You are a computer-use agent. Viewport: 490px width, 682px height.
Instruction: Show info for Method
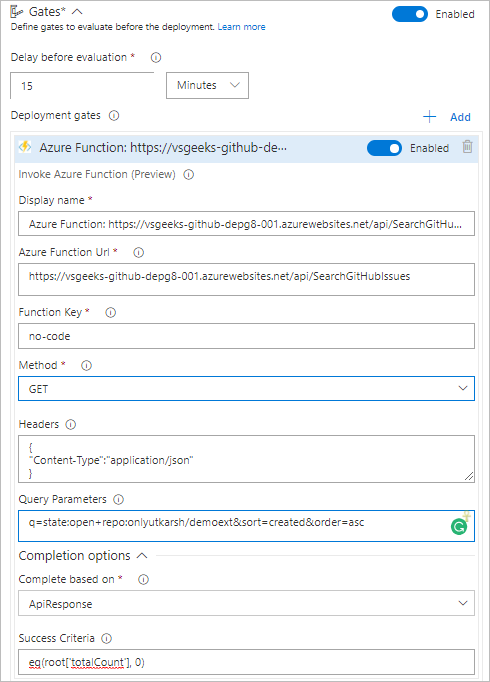click(x=87, y=365)
